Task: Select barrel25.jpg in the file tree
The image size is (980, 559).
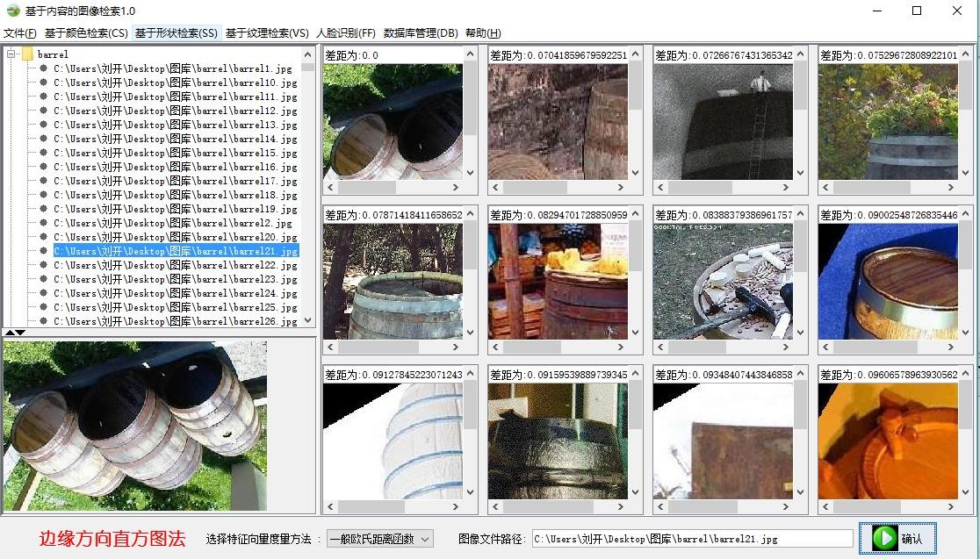Action: click(x=175, y=307)
